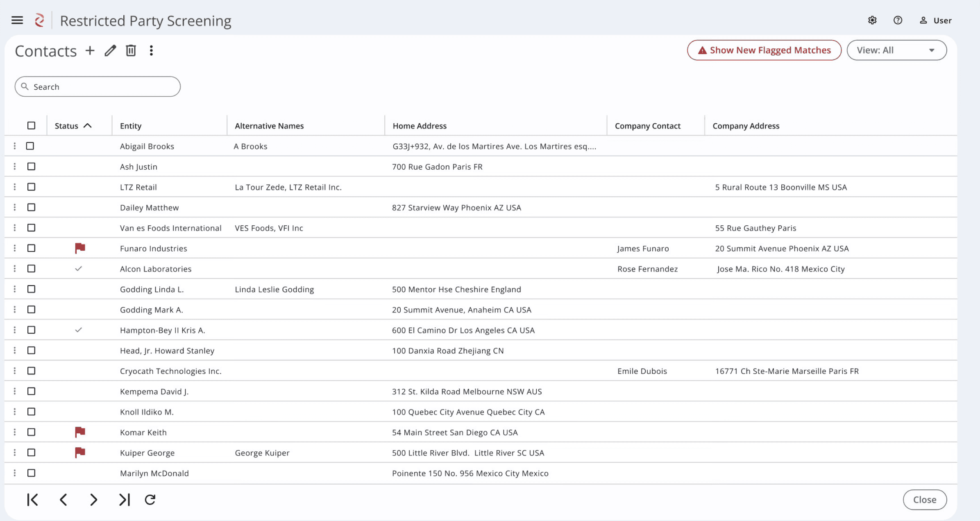This screenshot has height=521, width=980.
Task: Check the Abigail Brooks row checkbox
Action: 30,146
